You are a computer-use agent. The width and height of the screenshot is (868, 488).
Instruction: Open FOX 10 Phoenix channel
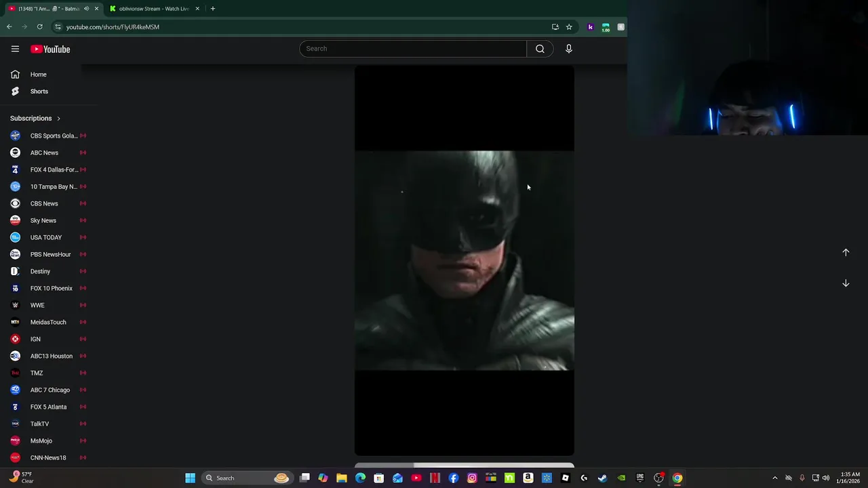point(47,288)
